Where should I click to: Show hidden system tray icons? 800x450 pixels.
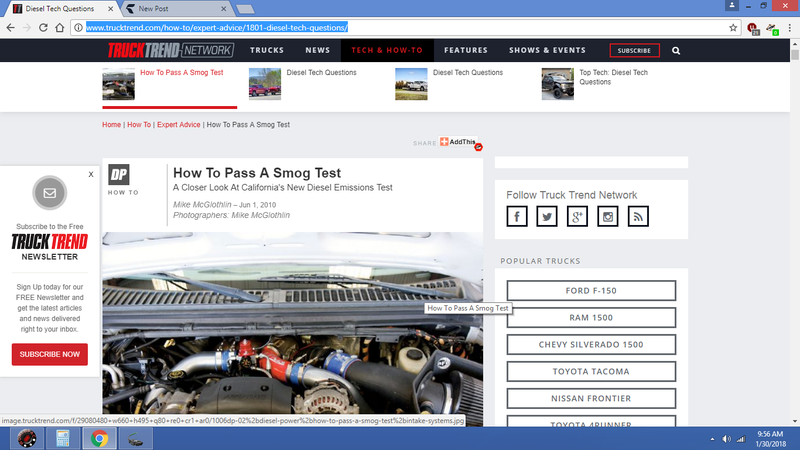click(x=712, y=439)
